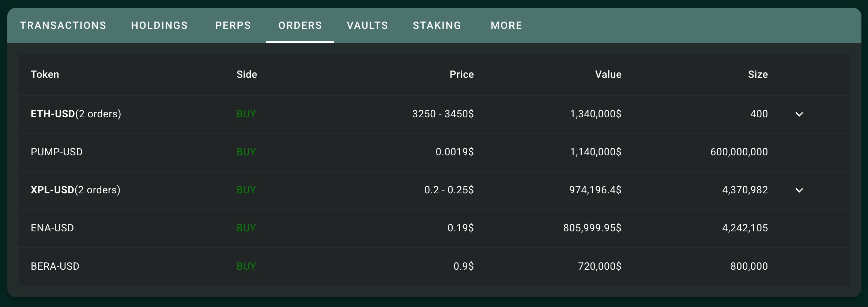Sort orders by Size column header
The width and height of the screenshot is (868, 307).
(758, 75)
